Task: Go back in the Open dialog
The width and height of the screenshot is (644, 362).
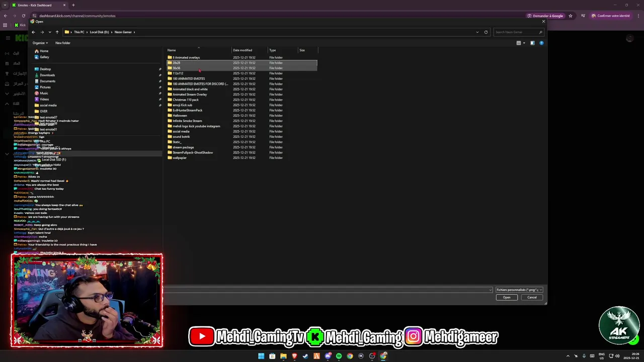Action: click(33, 32)
